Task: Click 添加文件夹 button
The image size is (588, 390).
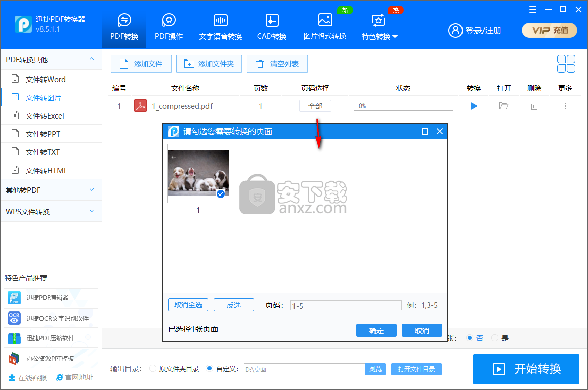Action: pos(209,64)
